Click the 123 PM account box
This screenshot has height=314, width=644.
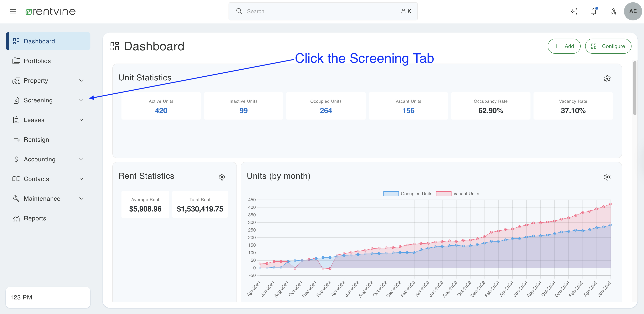click(48, 297)
